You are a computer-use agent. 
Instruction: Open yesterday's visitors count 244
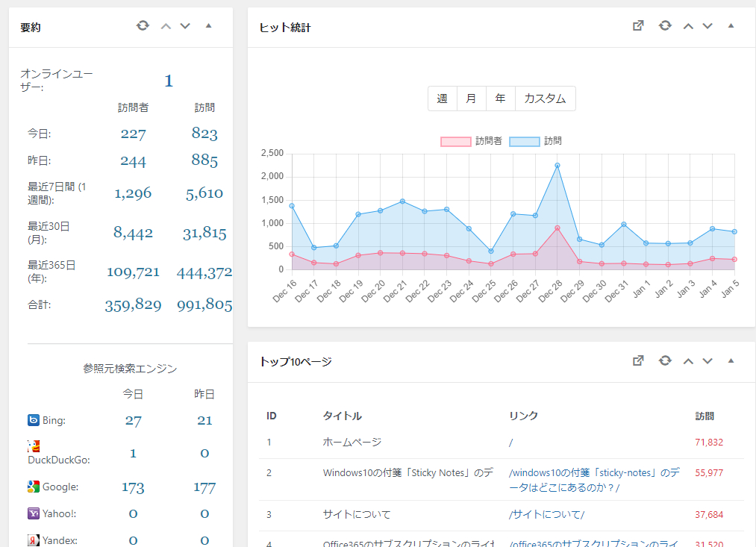(x=133, y=160)
